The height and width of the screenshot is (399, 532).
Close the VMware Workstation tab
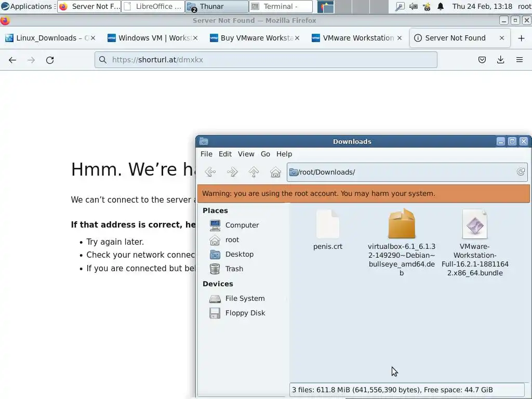coord(400,38)
